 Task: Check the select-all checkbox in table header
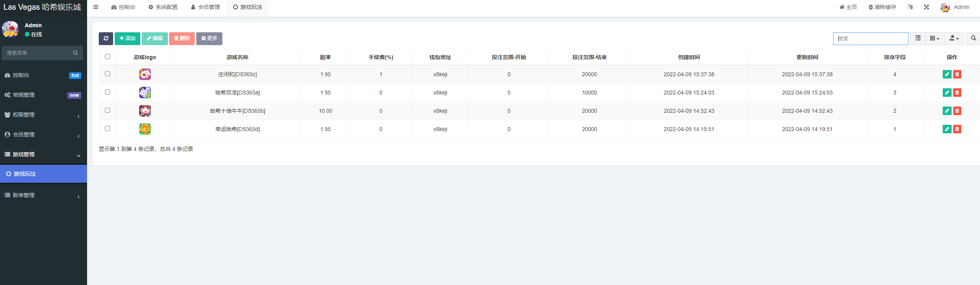pyautogui.click(x=108, y=57)
